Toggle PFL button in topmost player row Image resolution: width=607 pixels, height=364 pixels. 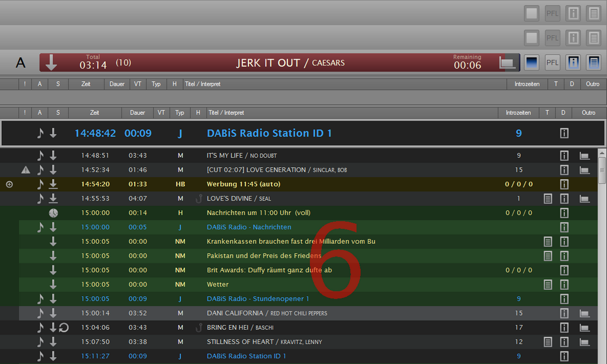tap(552, 14)
